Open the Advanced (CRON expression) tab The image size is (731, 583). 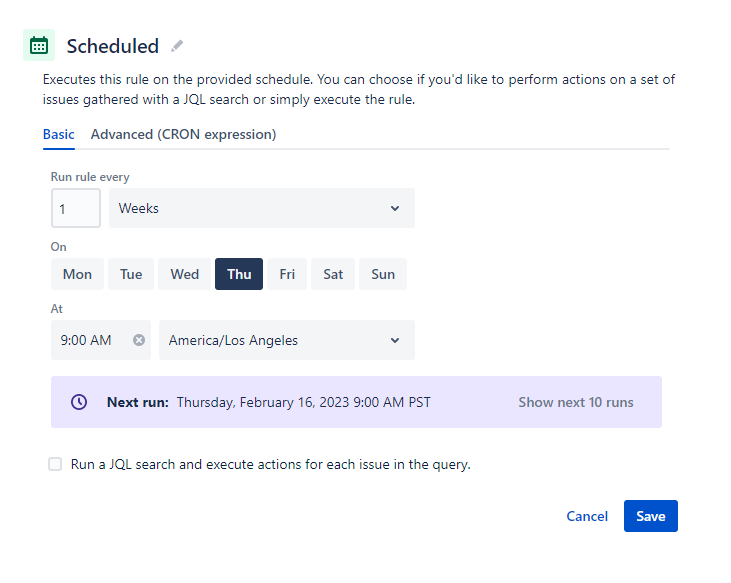coord(183,134)
